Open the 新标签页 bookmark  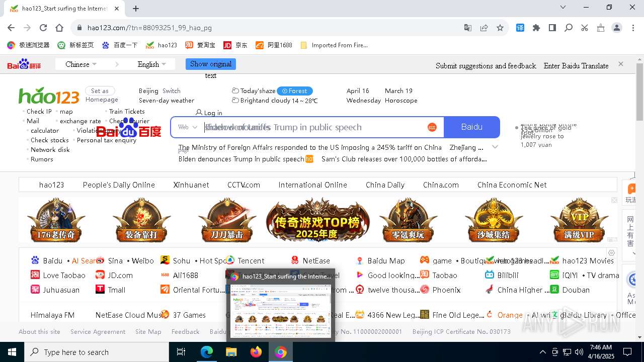pos(75,45)
